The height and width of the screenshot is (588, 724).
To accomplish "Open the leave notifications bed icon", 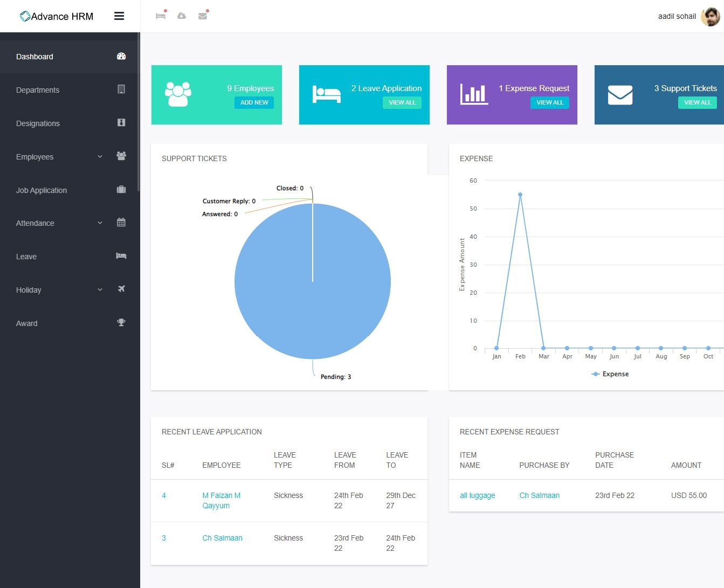I will (161, 16).
